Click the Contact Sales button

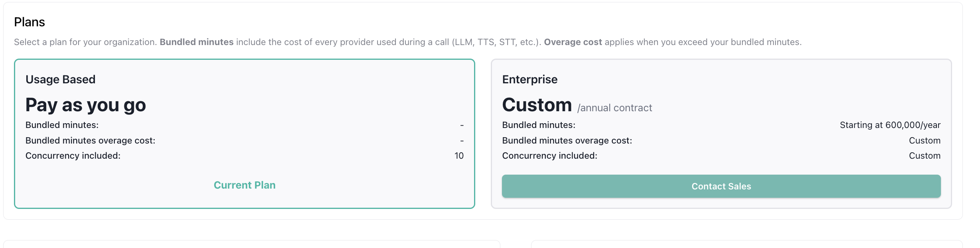point(721,186)
